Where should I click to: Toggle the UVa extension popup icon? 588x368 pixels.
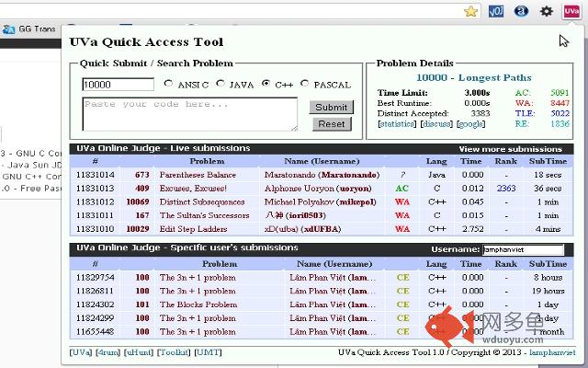point(571,11)
